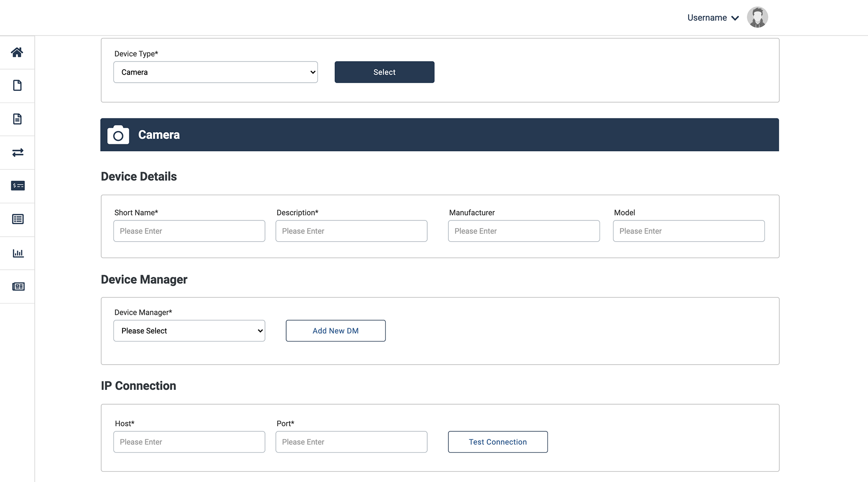Focus the Description input field
The height and width of the screenshot is (482, 868).
pos(351,231)
